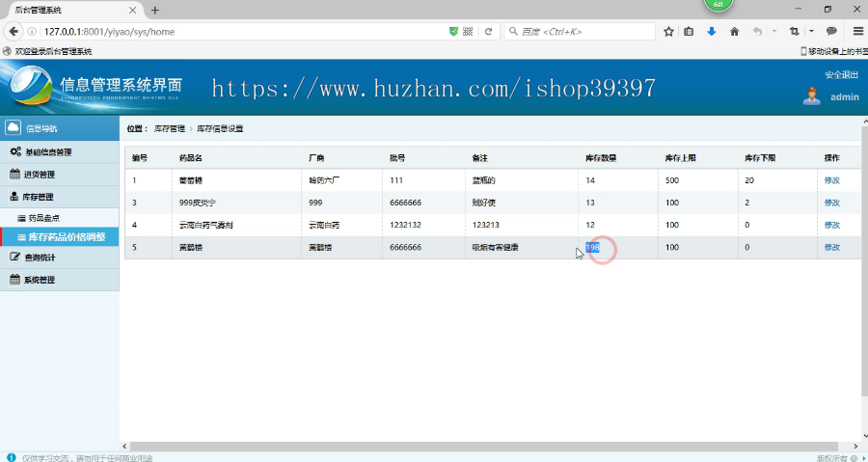Image resolution: width=868 pixels, height=462 pixels.
Task: Click the 500 stock upper limit cell
Action: click(x=672, y=180)
